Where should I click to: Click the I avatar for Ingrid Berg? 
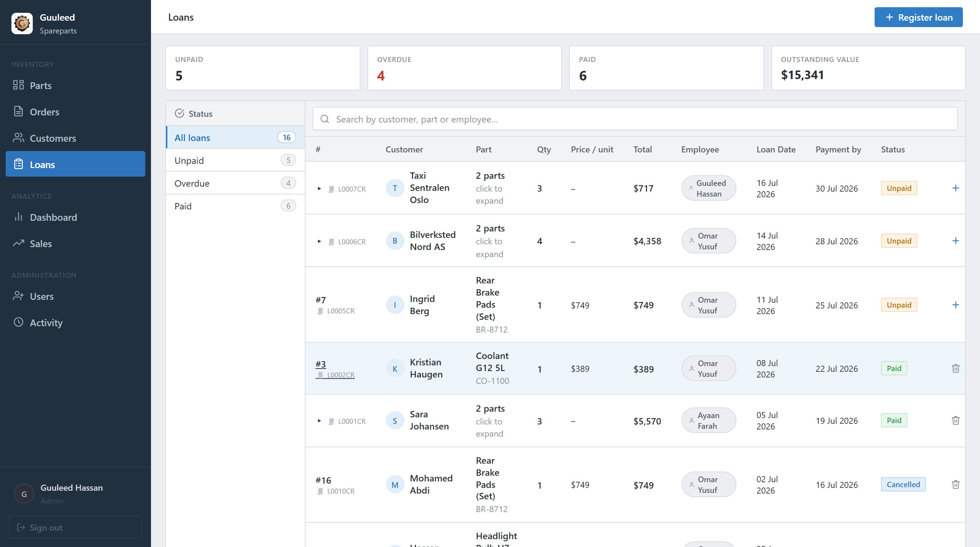395,305
